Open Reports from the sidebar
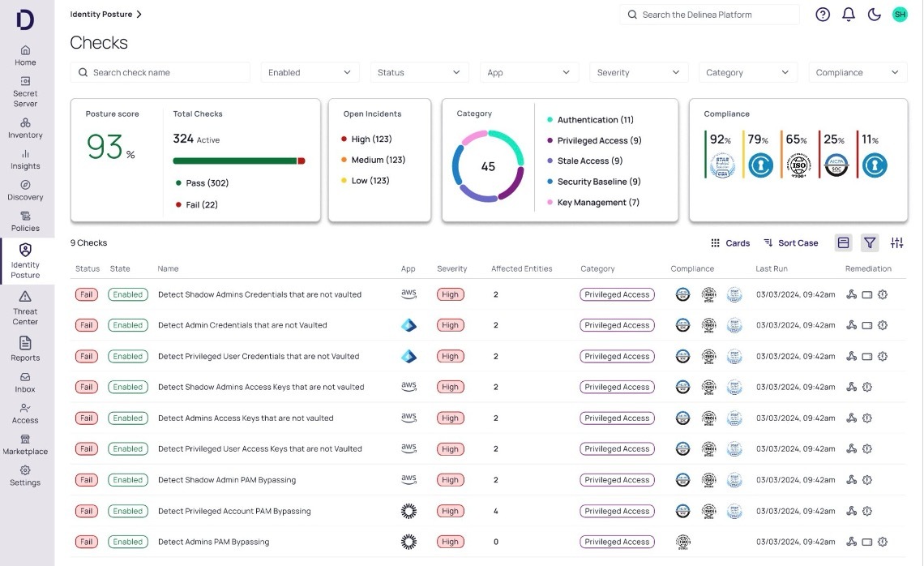 point(25,349)
